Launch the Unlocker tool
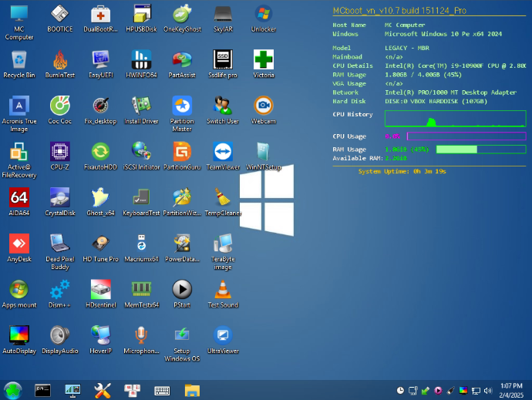Viewport: 532px width, 400px height. coord(264,18)
